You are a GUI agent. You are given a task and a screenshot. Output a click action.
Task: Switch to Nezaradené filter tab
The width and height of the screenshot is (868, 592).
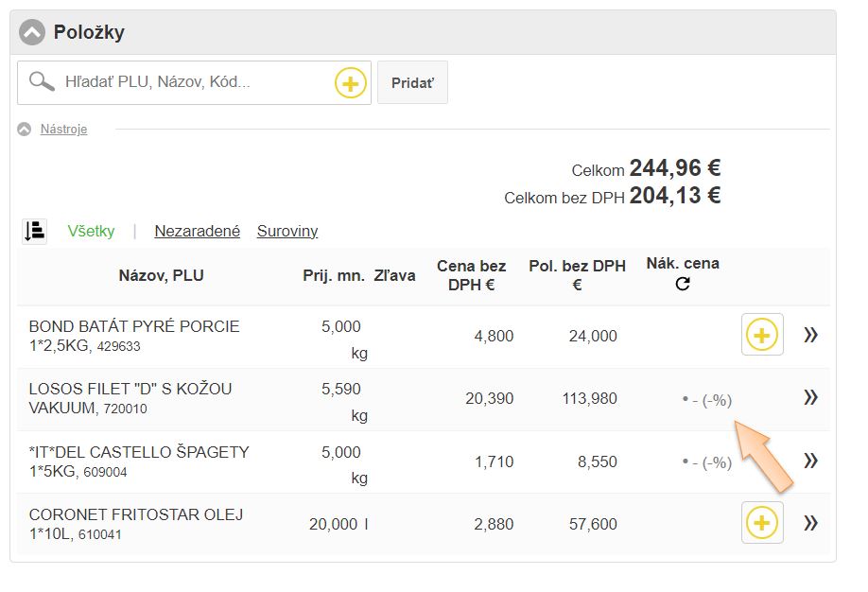point(197,231)
